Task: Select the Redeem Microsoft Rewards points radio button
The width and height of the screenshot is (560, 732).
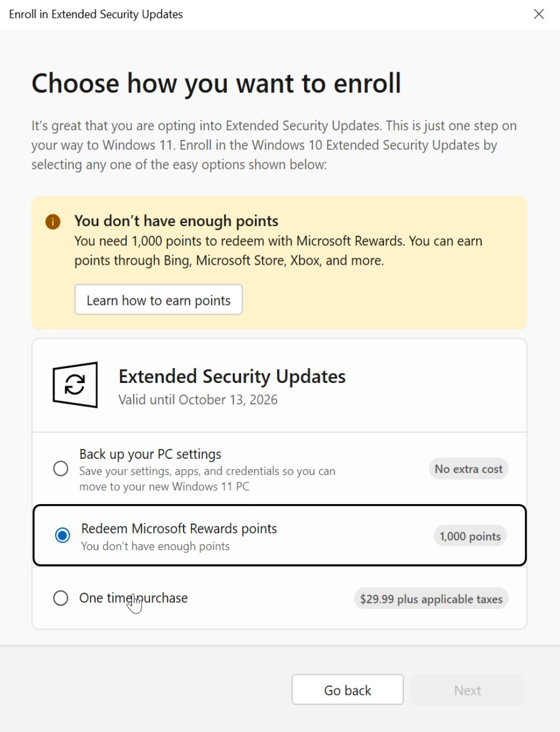Action: click(x=63, y=535)
